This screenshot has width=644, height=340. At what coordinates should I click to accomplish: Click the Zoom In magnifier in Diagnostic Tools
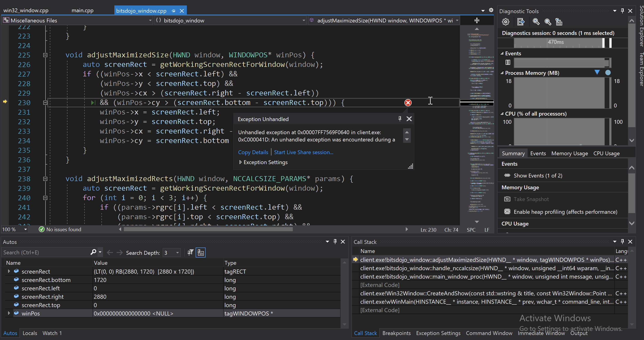(x=536, y=22)
